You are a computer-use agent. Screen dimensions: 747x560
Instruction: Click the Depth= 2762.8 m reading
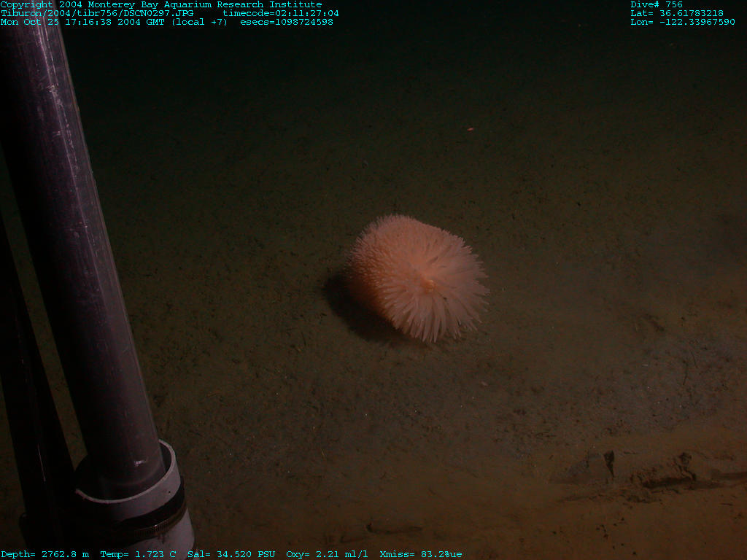44,554
